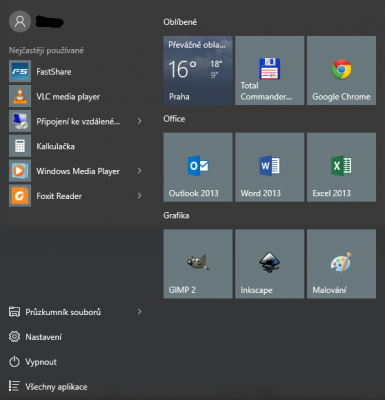Open the Google Chrome tile
Screen dimensions: 385x400
(x=341, y=71)
